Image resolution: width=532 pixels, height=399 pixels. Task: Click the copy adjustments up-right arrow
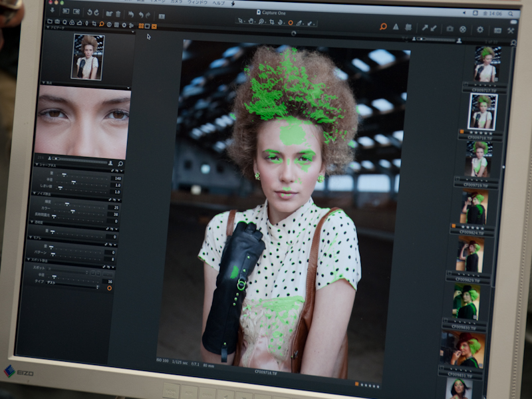pyautogui.click(x=425, y=28)
